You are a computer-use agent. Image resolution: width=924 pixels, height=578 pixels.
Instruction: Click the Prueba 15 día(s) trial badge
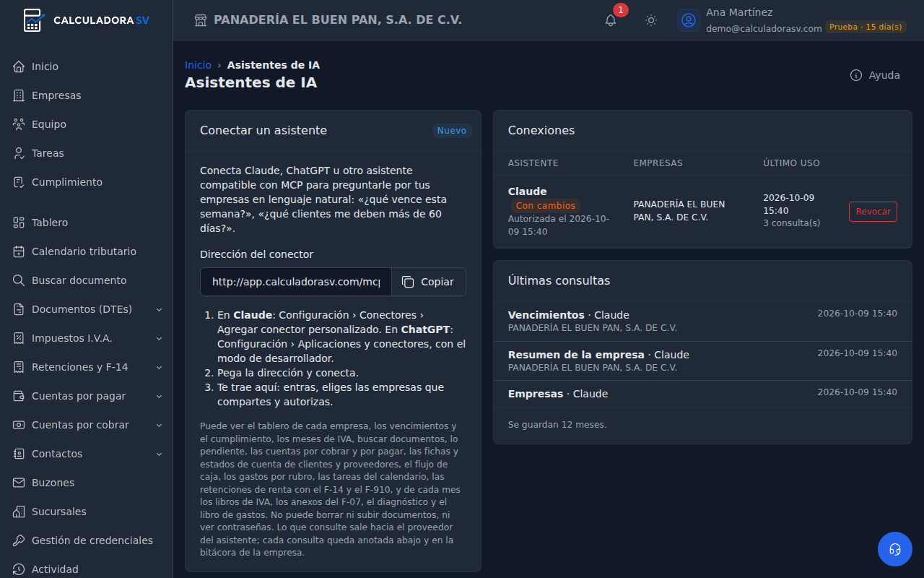[x=866, y=27]
